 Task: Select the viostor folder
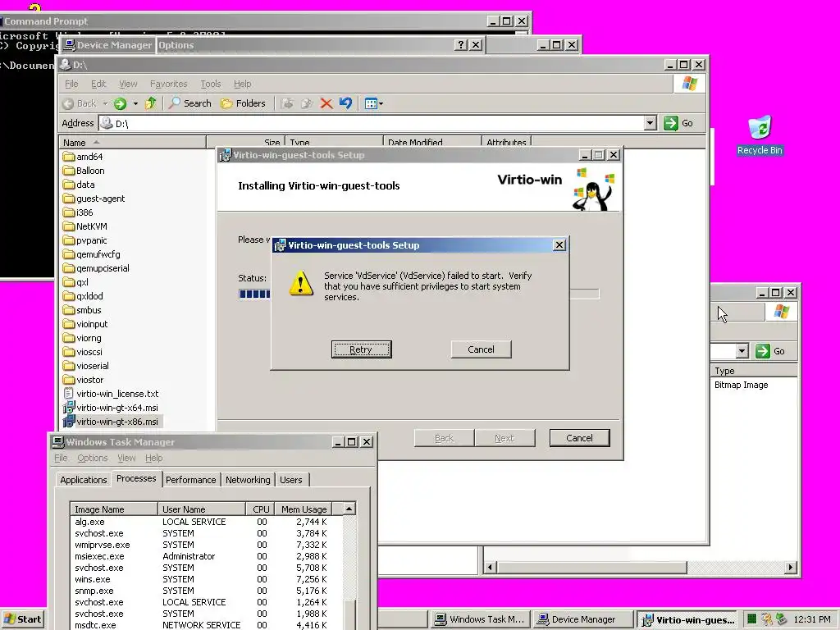83,379
